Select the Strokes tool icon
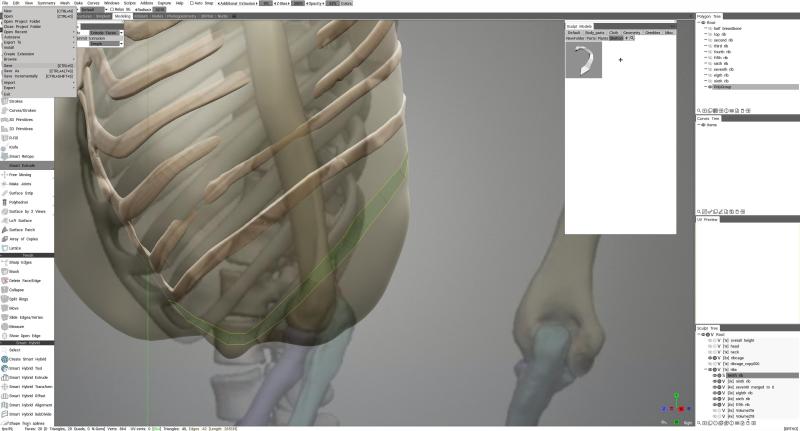The image size is (800, 431). coord(5,101)
